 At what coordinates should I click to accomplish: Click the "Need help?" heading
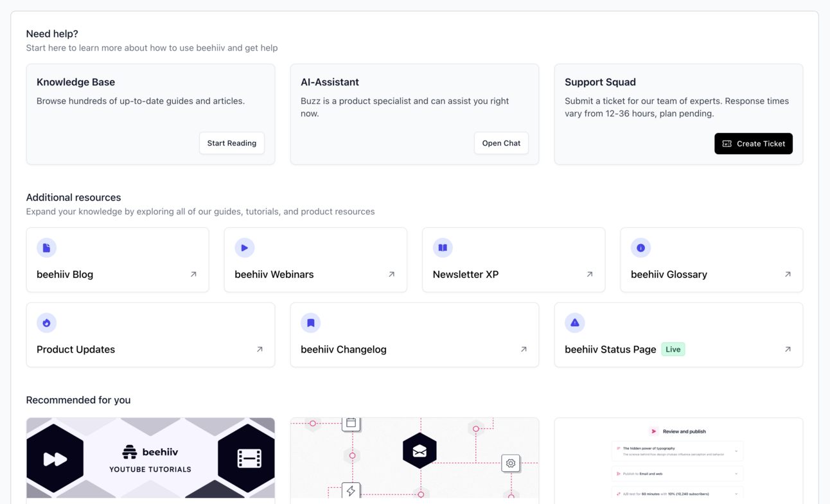52,34
